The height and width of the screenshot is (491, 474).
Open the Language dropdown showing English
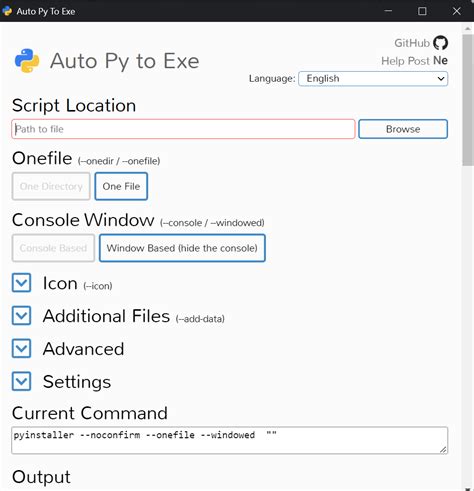coord(373,79)
